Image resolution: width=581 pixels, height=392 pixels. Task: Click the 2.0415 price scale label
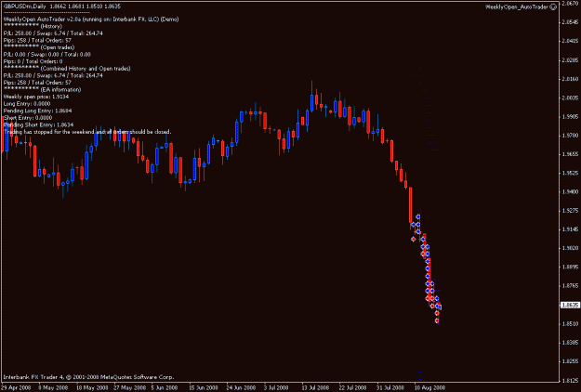click(x=570, y=41)
